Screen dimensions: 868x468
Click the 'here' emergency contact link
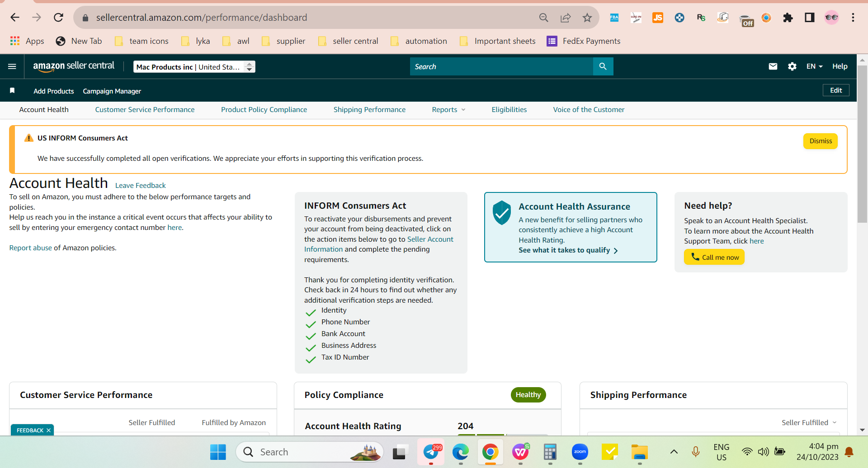pos(175,228)
